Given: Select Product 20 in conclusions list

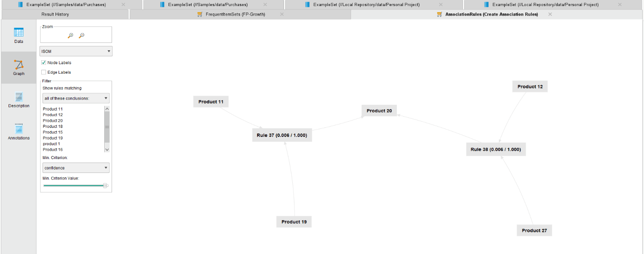Looking at the screenshot, I should (53, 120).
